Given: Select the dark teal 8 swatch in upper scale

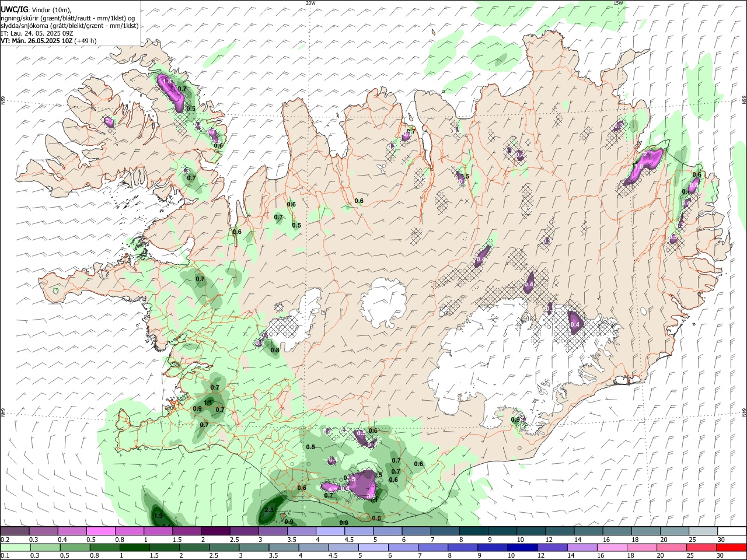Looking at the screenshot, I should (x=474, y=531).
